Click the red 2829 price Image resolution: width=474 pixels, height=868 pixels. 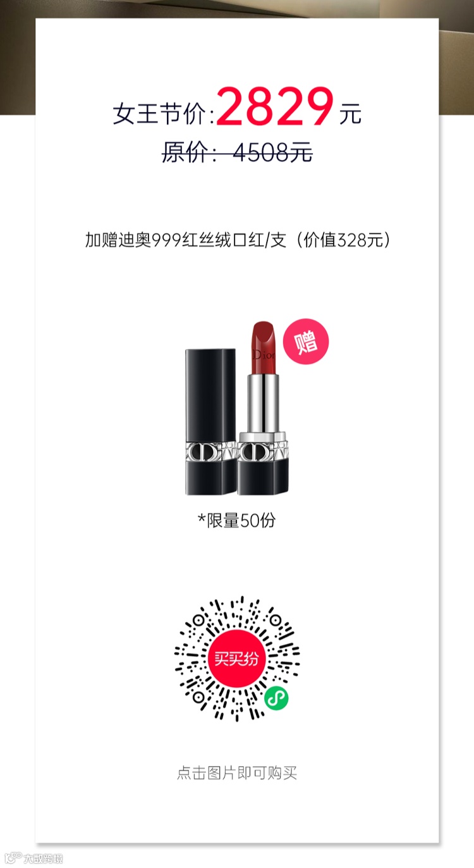pyautogui.click(x=276, y=108)
